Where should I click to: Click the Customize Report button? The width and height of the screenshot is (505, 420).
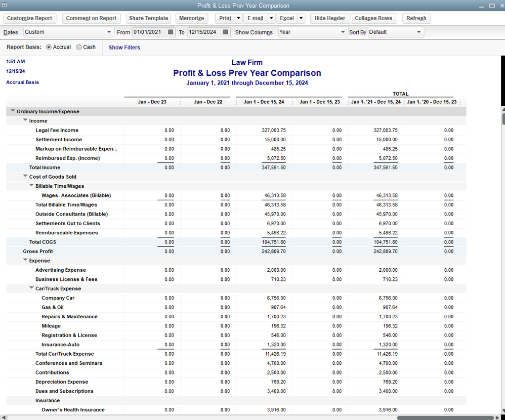(x=29, y=18)
